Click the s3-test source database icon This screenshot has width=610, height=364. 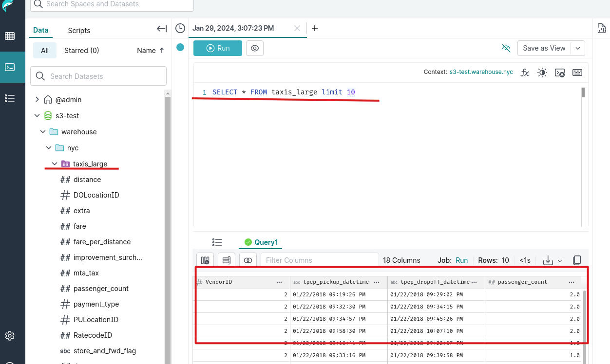48,116
